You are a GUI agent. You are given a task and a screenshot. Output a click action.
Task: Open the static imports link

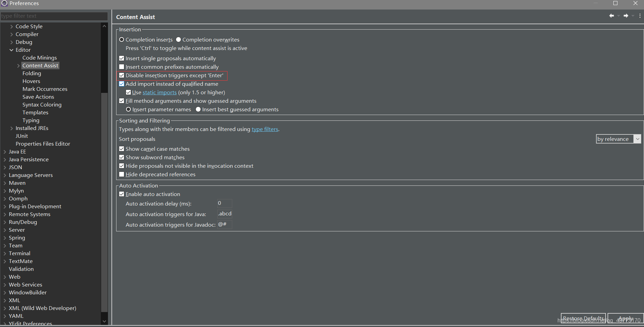coord(160,92)
